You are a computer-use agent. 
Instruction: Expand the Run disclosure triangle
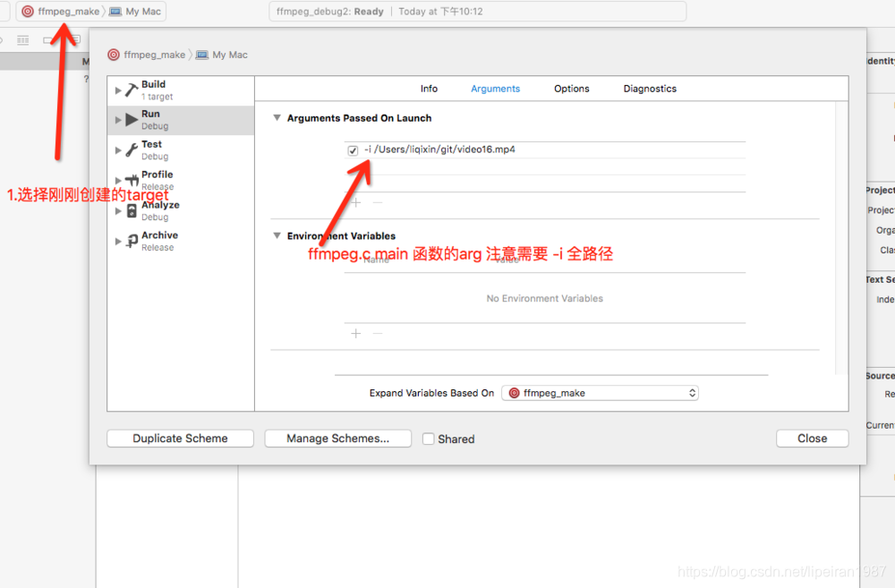coord(118,120)
